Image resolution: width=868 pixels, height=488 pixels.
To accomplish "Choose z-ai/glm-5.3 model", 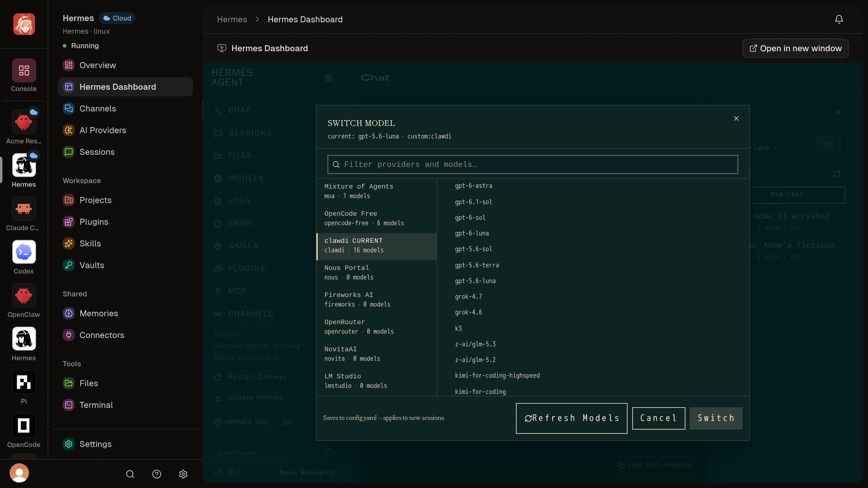I will click(475, 344).
